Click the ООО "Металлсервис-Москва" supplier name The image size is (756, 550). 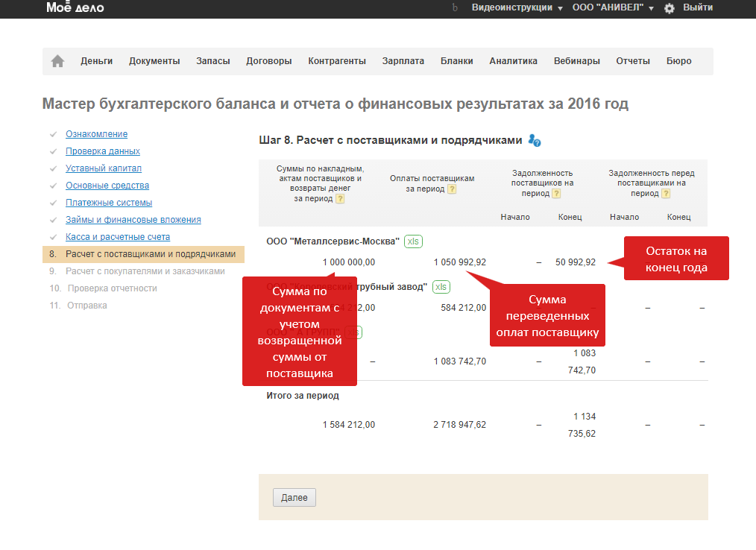click(333, 241)
